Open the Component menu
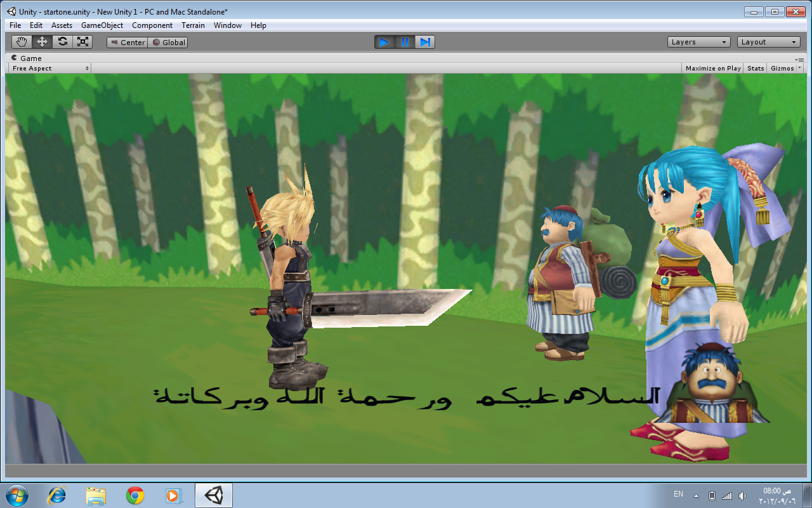Image resolution: width=812 pixels, height=508 pixels. click(x=152, y=25)
